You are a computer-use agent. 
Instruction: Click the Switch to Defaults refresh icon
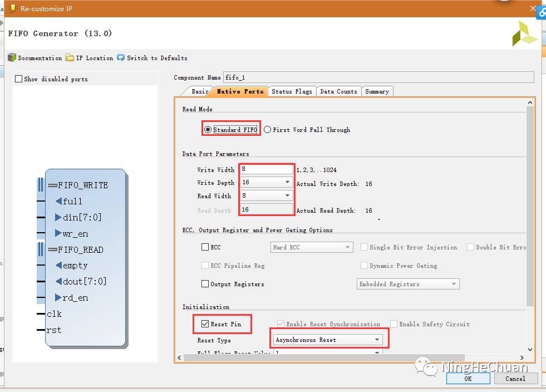(x=121, y=58)
